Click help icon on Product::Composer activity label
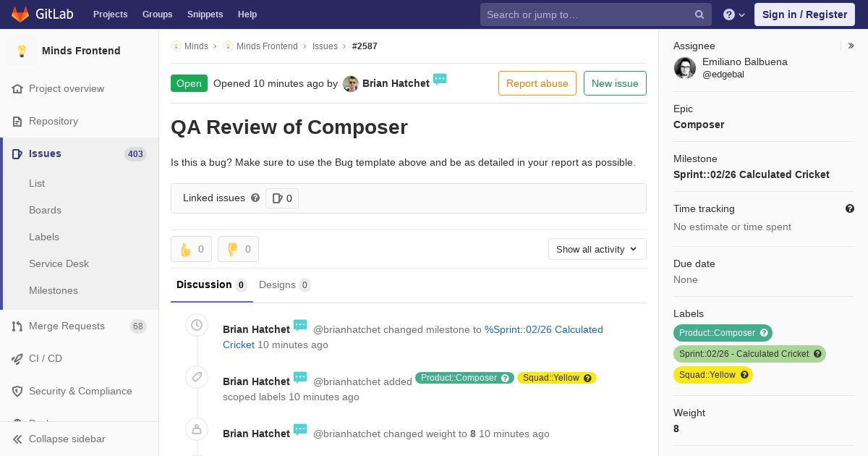This screenshot has width=868, height=456. [506, 378]
